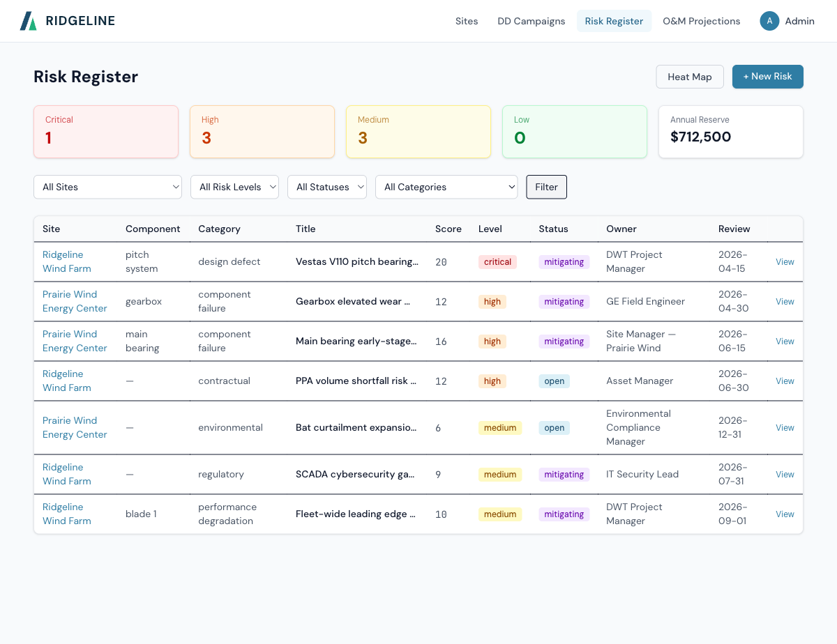Apply filters with the Filter button
The width and height of the screenshot is (837, 644).
(x=546, y=187)
